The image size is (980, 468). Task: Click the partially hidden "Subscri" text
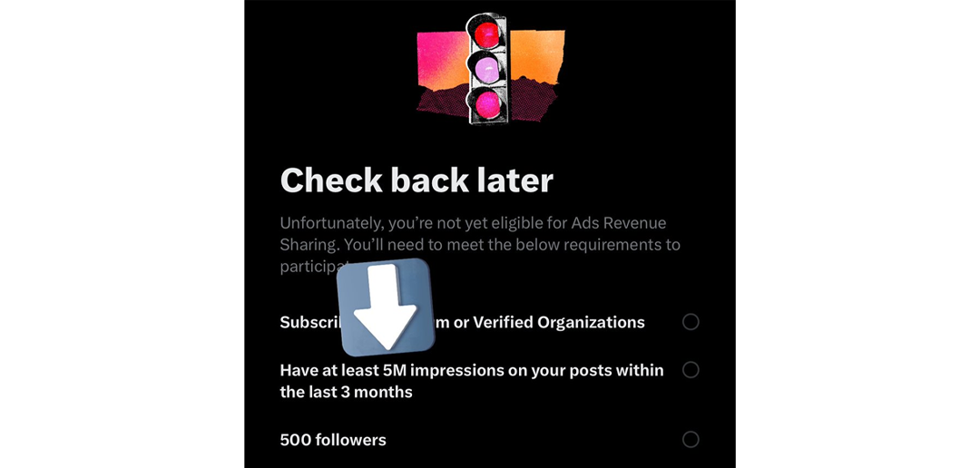point(309,322)
